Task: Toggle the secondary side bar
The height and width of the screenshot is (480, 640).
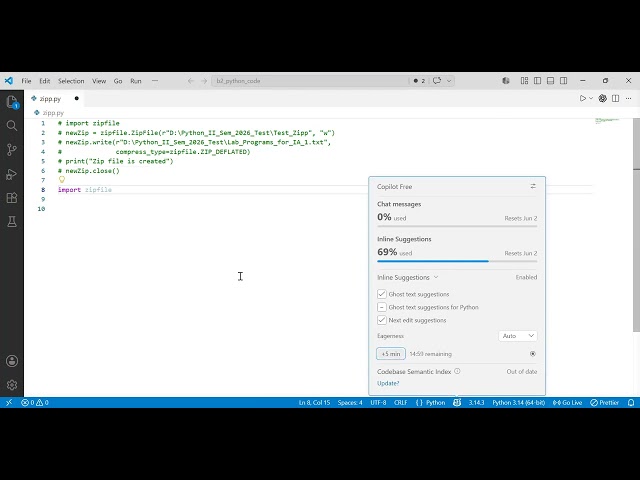Action: coord(564,81)
